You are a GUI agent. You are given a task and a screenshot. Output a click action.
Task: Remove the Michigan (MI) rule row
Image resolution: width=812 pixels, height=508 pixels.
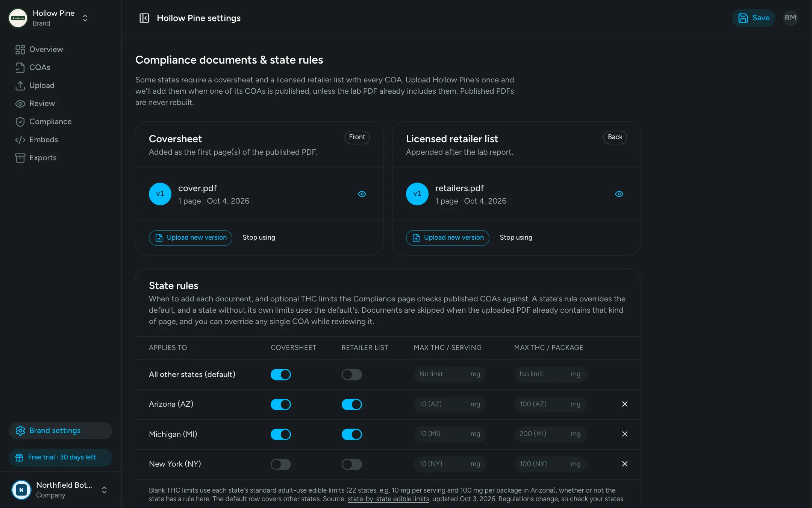(625, 434)
